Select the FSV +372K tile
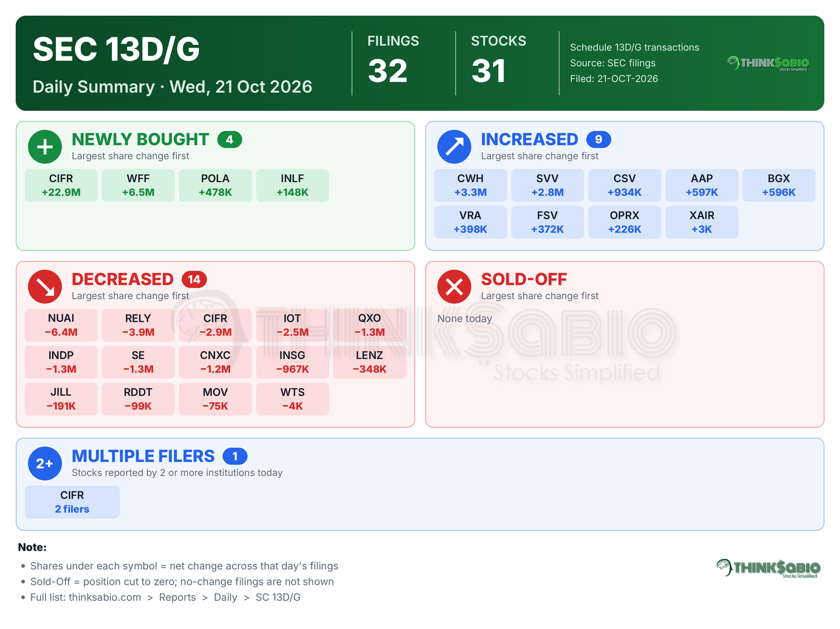840x629 pixels. tap(548, 222)
